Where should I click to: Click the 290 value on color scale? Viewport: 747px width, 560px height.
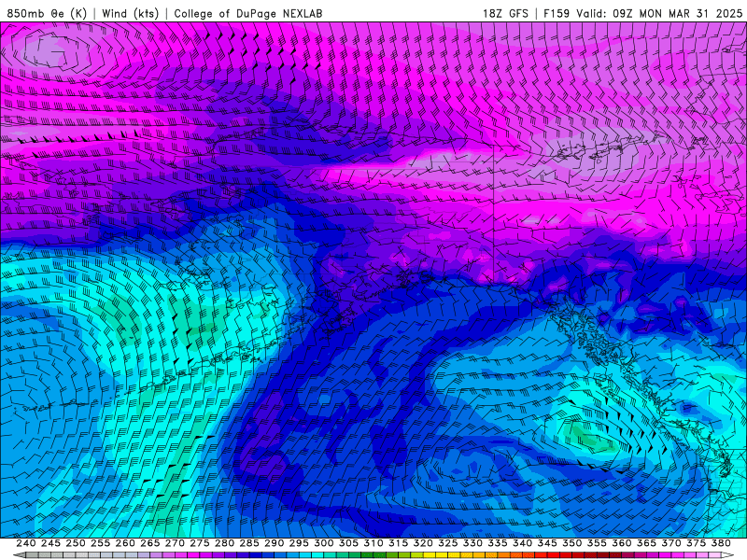tap(274, 543)
